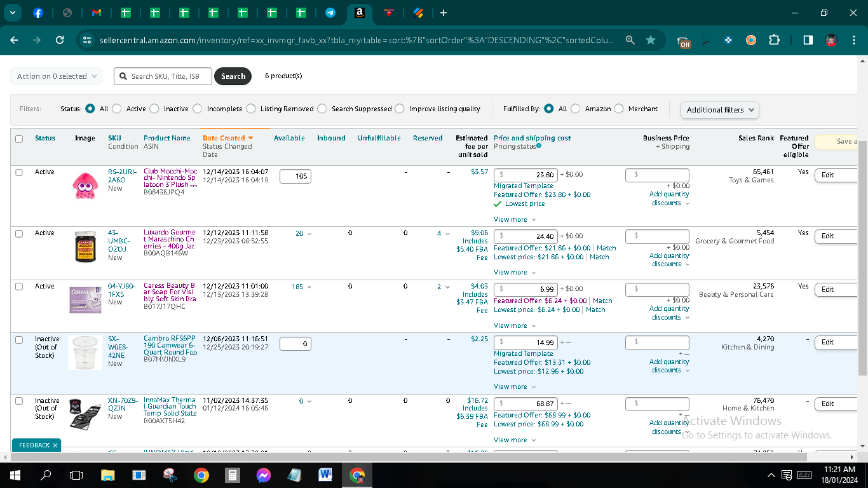
Task: Bookmark this page with the star icon
Action: pyautogui.click(x=651, y=40)
